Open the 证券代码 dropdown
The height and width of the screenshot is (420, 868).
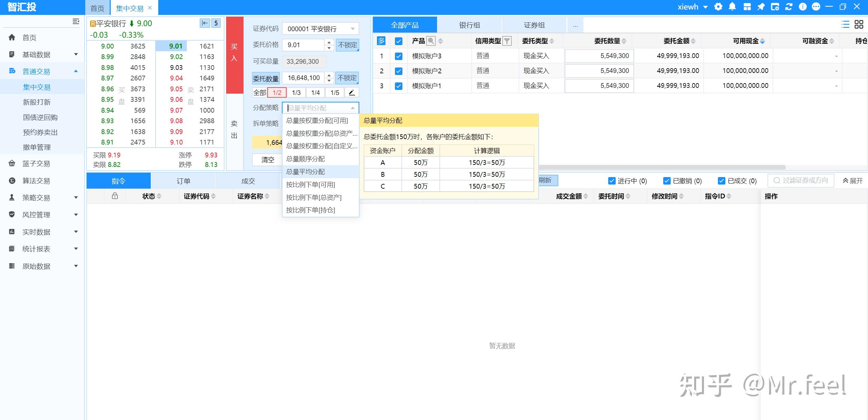tap(352, 28)
